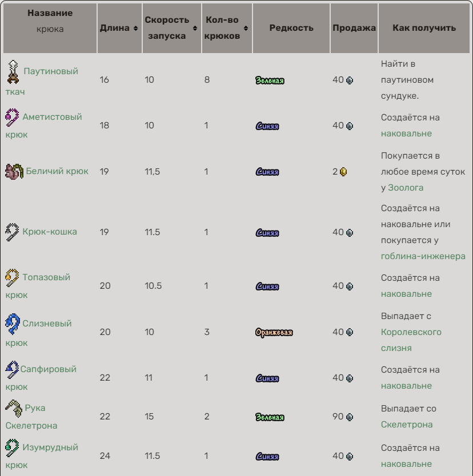Viewport: 473px width, 476px height.
Task: Click the gold coin next to Беличий крюк price
Action: coord(344,172)
